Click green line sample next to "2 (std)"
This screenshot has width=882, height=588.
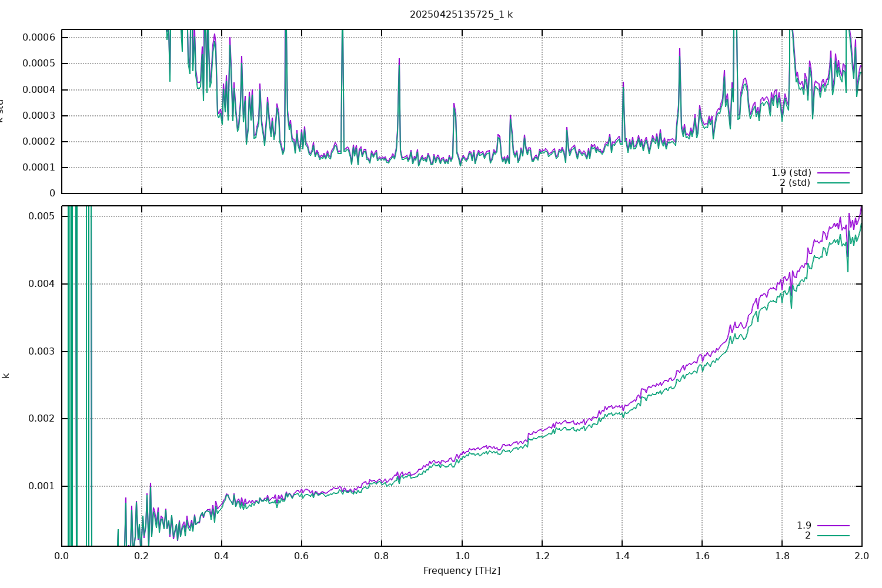[x=833, y=183]
